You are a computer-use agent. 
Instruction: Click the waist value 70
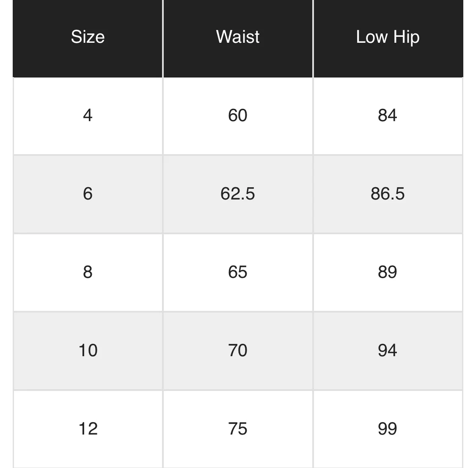coord(238,350)
